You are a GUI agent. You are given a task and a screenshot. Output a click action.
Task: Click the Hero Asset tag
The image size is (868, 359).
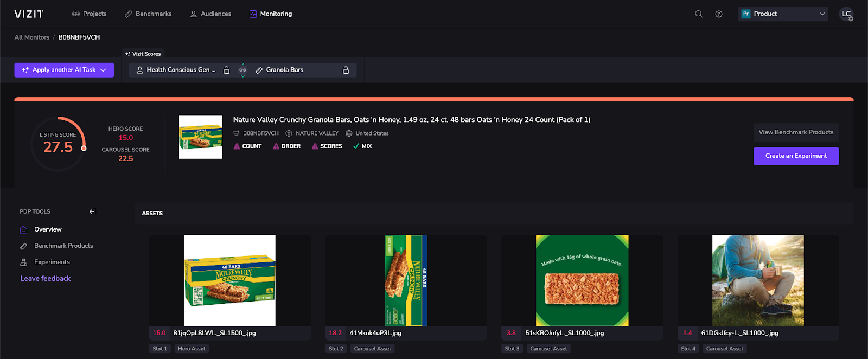pyautogui.click(x=192, y=349)
